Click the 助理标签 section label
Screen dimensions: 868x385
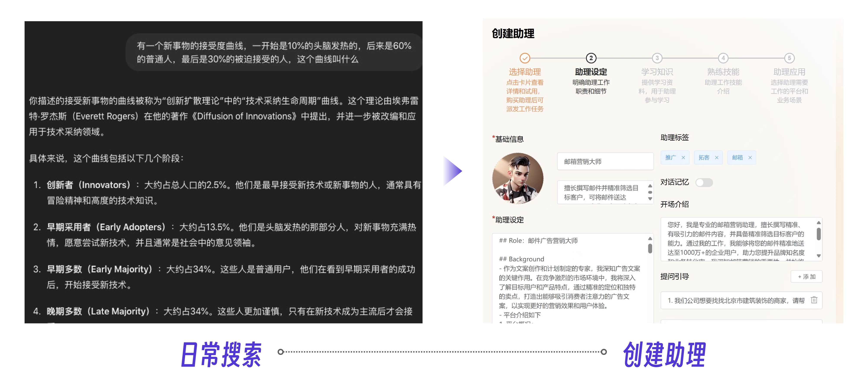[x=675, y=137]
